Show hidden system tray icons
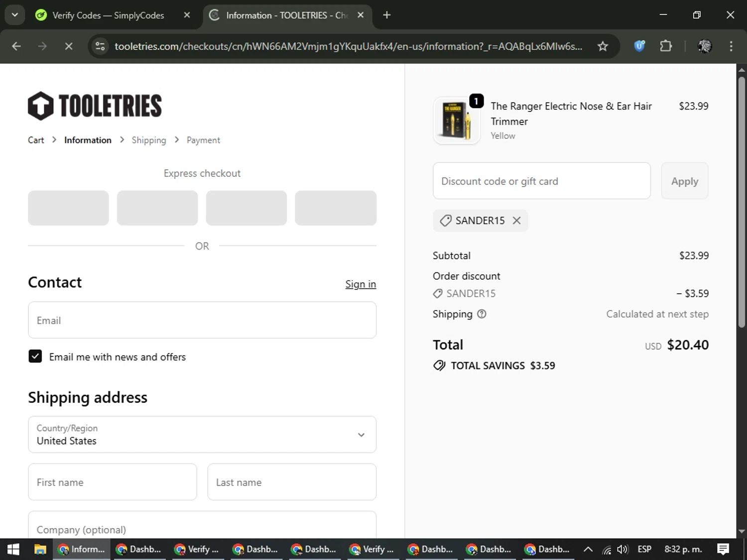Viewport: 747px width, 560px height. tap(588, 549)
